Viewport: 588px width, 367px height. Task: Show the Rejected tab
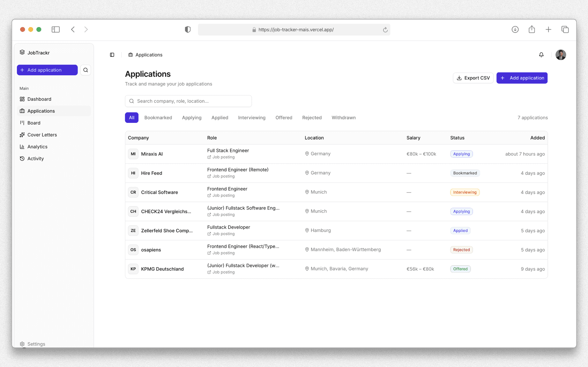coord(312,117)
